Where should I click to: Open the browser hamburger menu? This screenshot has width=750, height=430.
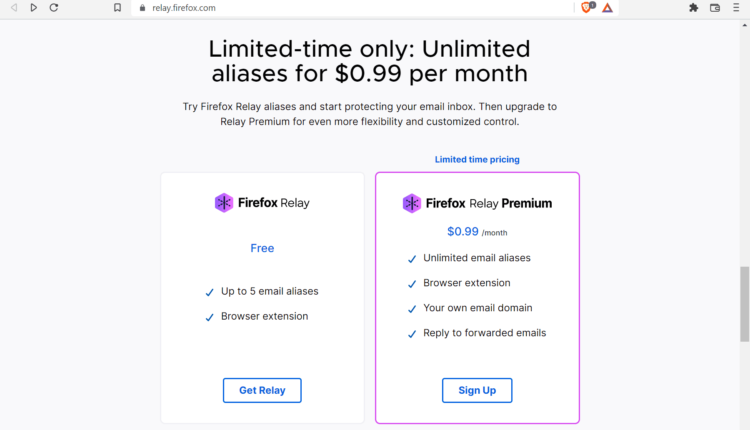736,8
